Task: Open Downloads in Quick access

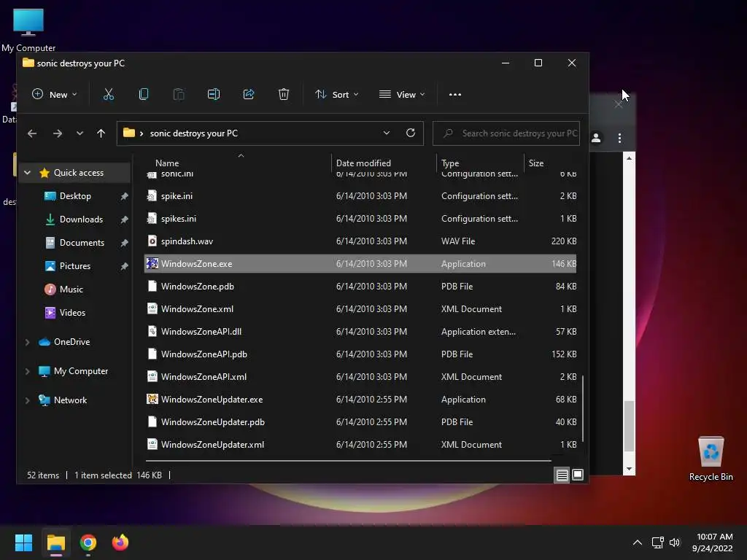Action: coord(81,219)
